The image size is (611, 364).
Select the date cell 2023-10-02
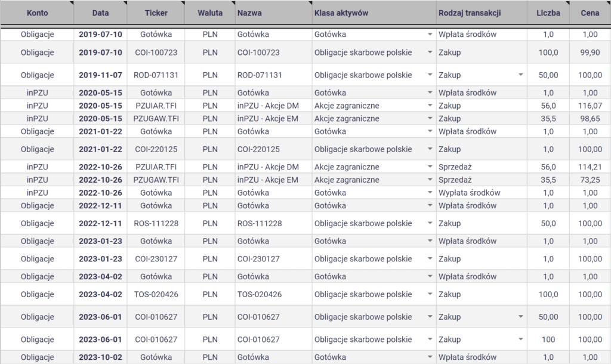[x=100, y=357]
